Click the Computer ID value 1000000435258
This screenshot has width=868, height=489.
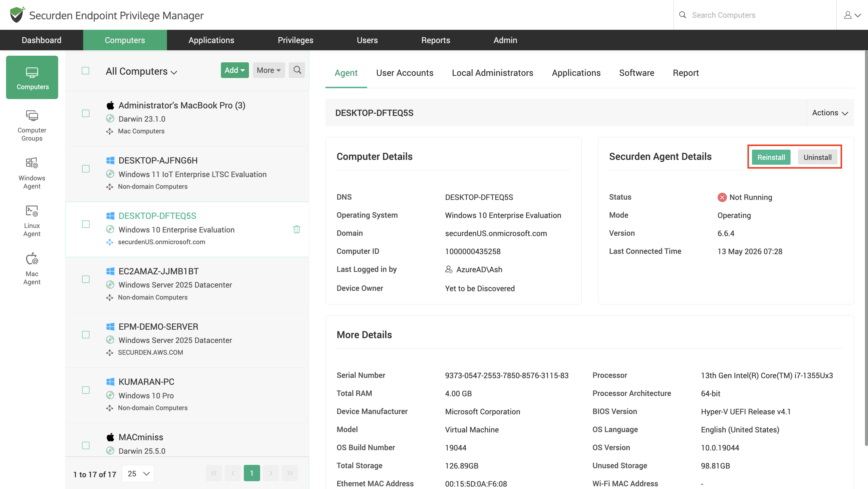coord(473,251)
